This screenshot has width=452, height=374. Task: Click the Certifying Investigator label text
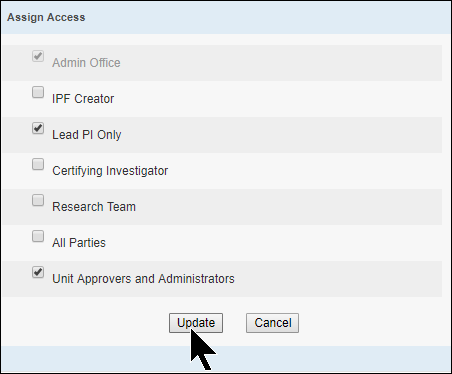coord(110,171)
